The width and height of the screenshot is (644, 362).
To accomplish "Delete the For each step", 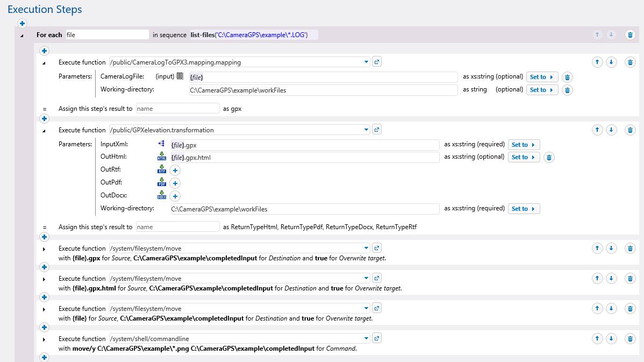I will (630, 35).
